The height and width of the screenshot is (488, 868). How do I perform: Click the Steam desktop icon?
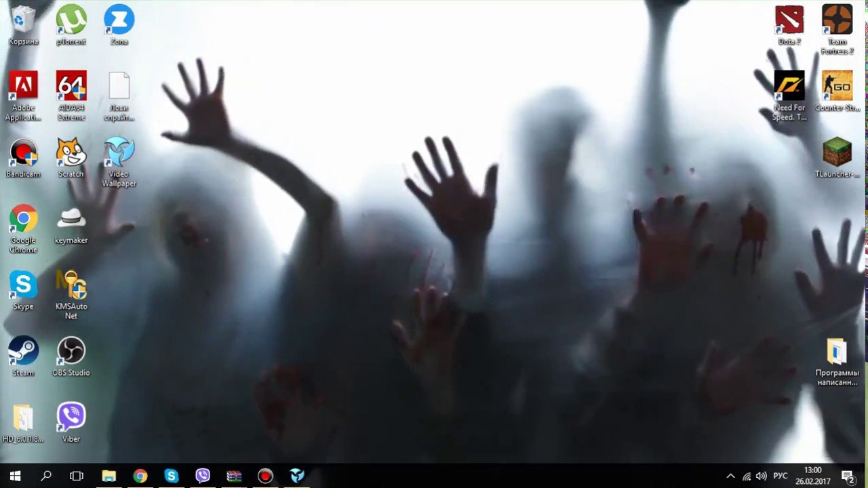pyautogui.click(x=23, y=351)
